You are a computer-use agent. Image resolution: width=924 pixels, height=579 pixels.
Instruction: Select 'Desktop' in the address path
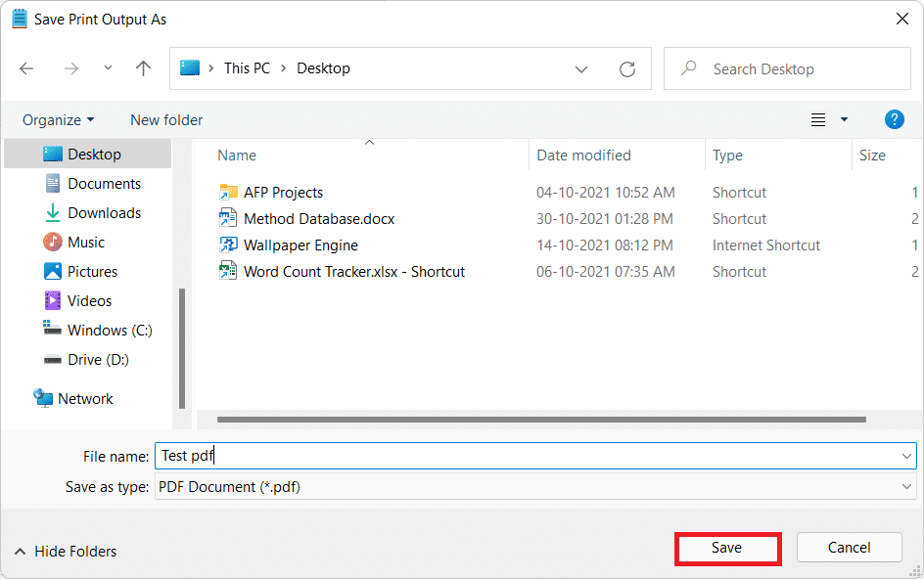[x=324, y=68]
